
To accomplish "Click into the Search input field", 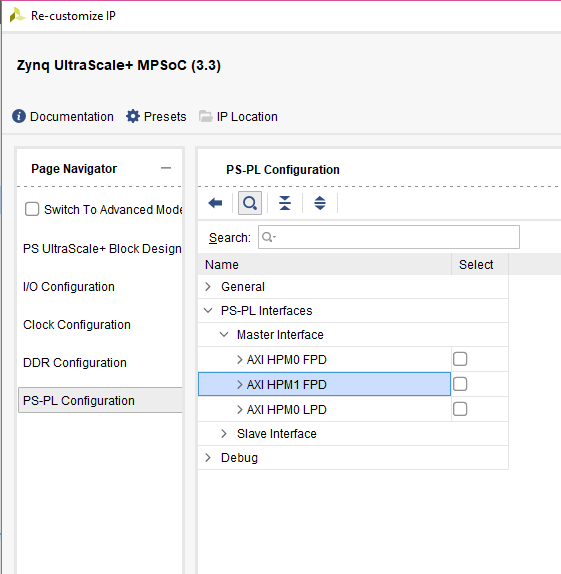I will click(x=389, y=237).
